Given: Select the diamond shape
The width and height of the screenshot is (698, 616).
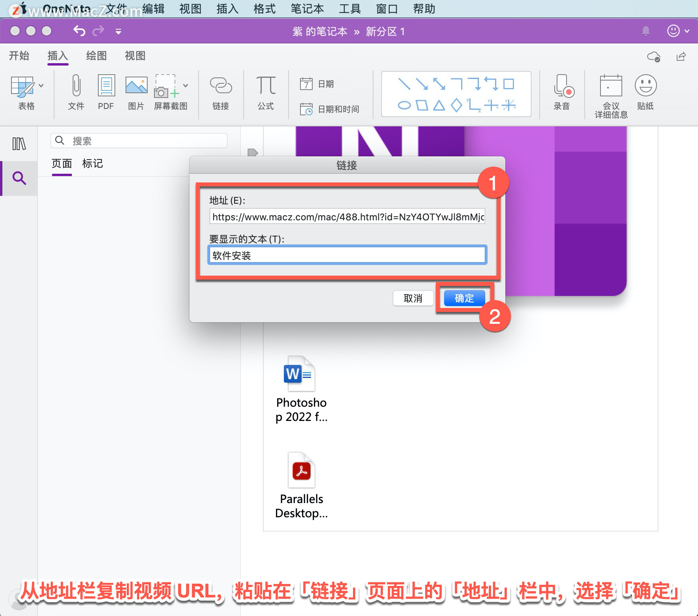Looking at the screenshot, I should 456,105.
